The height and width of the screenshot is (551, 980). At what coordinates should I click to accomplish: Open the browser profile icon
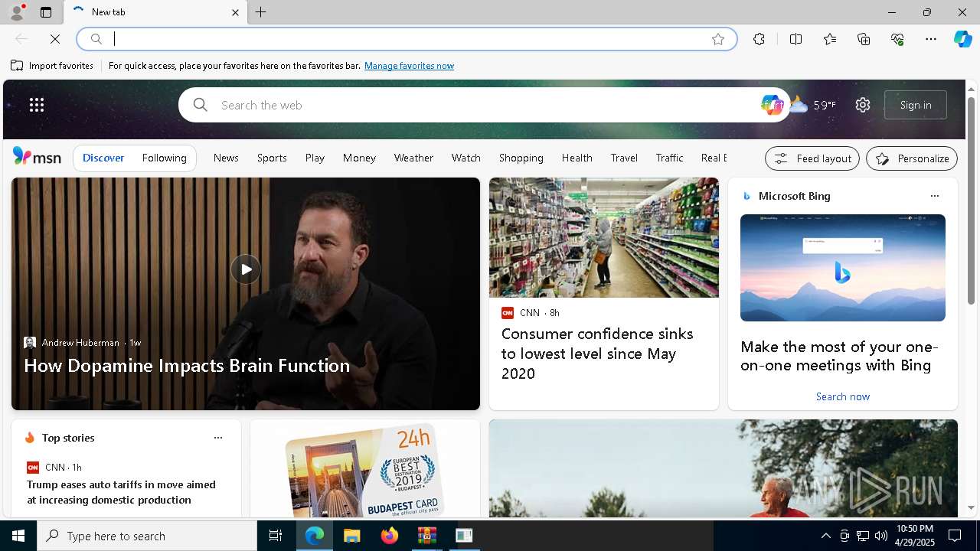click(16, 12)
